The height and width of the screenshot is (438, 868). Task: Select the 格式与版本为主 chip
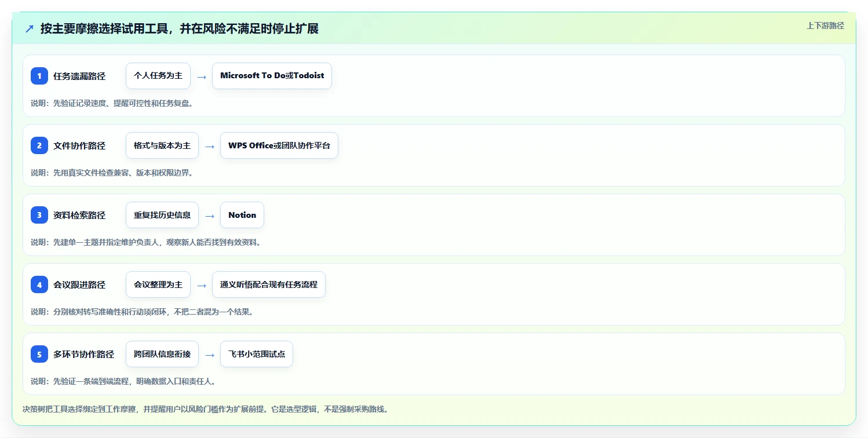pos(162,145)
